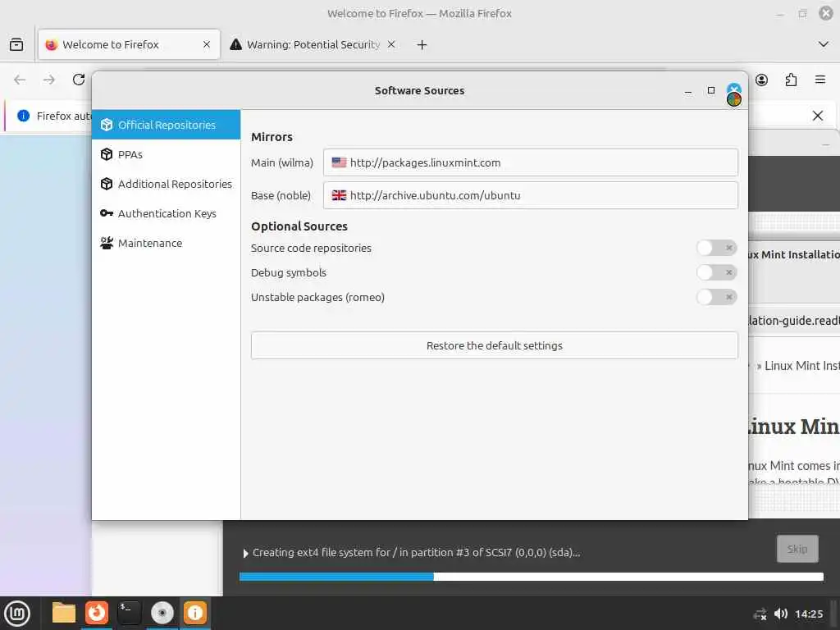Open Firefox account icon
This screenshot has width=840, height=630.
pos(762,80)
